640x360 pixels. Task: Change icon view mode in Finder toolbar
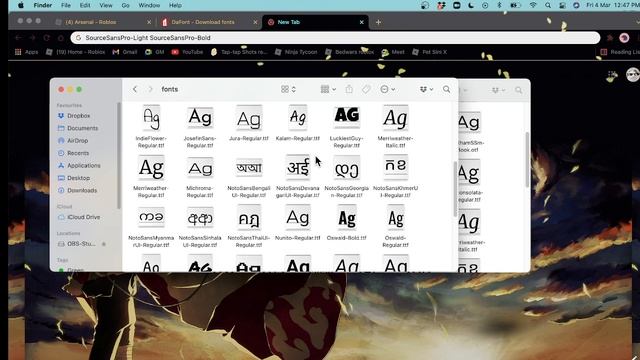[x=288, y=89]
